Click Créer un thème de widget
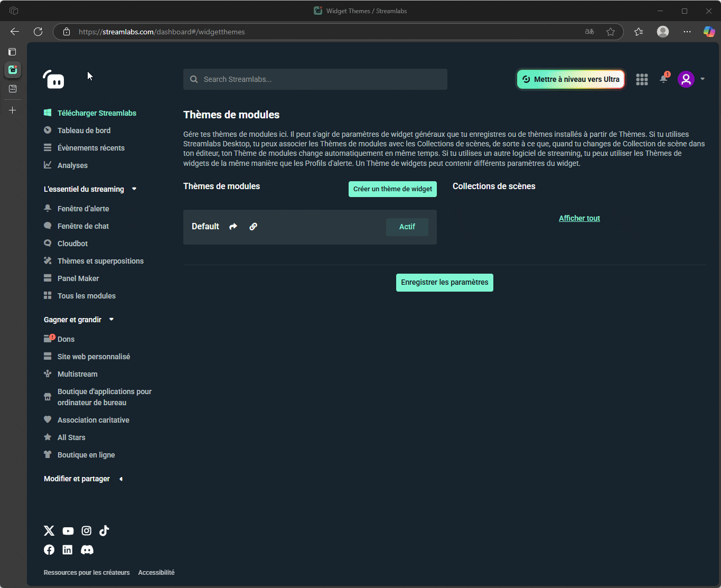 (392, 189)
